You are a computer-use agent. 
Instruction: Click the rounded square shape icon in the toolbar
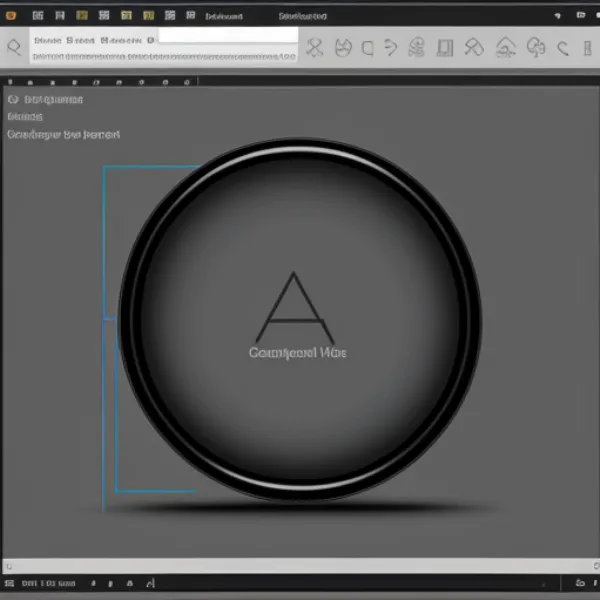click(x=367, y=47)
